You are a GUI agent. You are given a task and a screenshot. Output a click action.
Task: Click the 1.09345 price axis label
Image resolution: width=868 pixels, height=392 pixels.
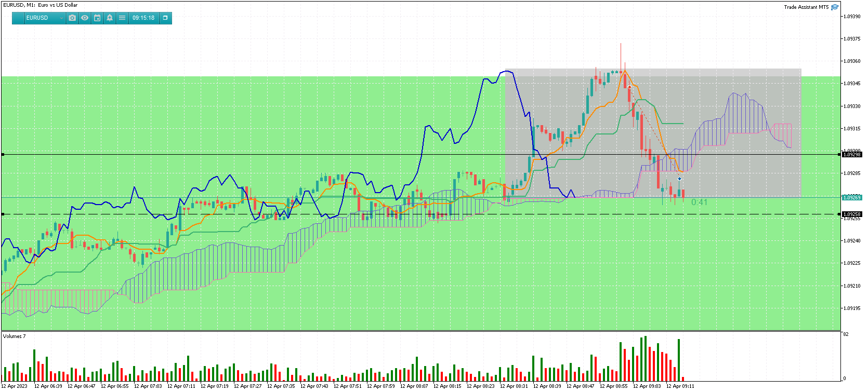click(x=852, y=83)
